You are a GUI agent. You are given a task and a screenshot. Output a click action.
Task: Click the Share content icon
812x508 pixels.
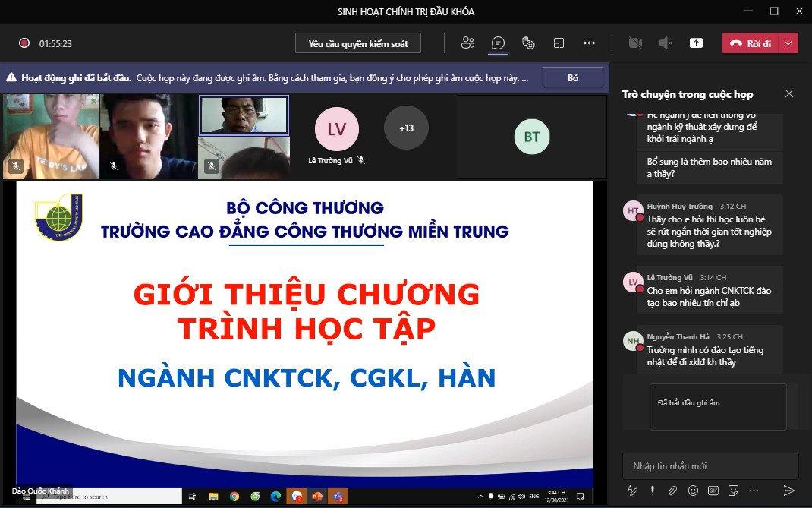pyautogui.click(x=696, y=43)
